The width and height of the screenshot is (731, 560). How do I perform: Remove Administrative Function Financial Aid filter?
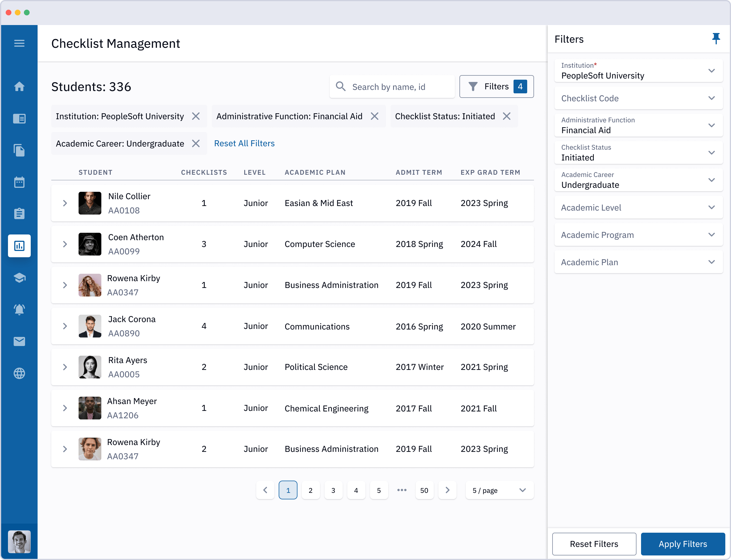(375, 116)
